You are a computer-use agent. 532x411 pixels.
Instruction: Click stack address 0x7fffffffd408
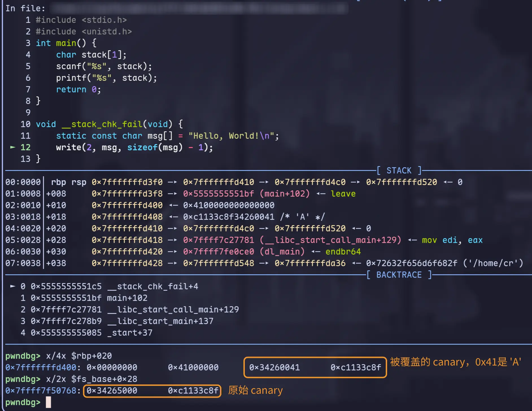pyautogui.click(x=127, y=217)
